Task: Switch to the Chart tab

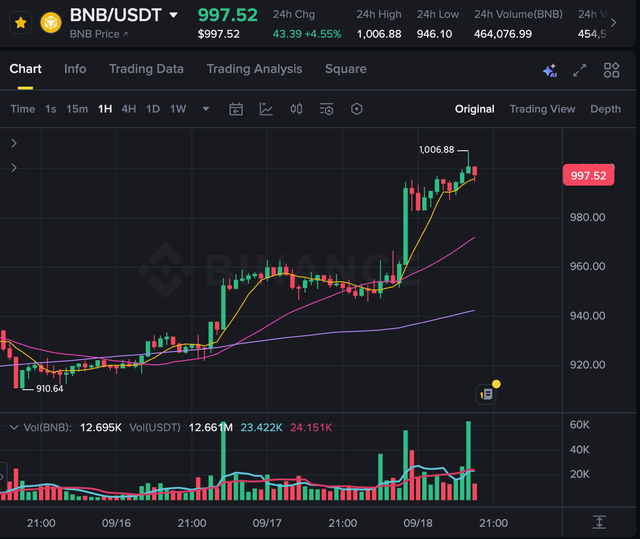Action: (25, 69)
